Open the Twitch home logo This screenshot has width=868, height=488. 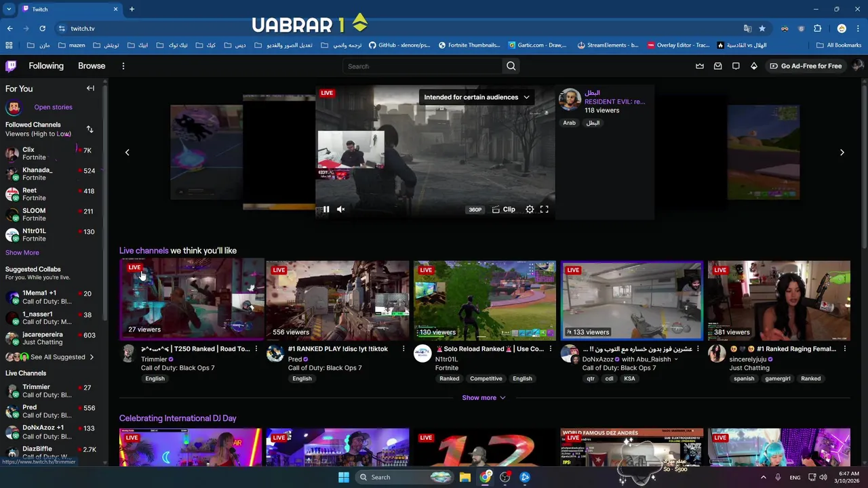coord(11,66)
